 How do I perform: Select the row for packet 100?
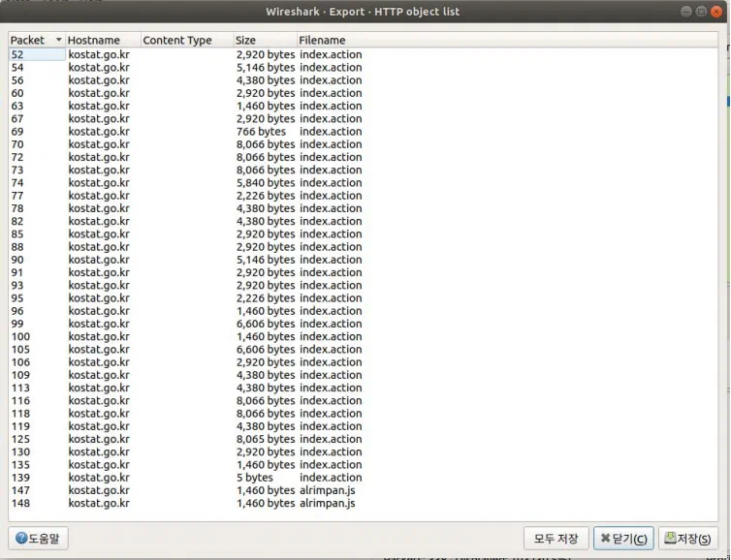coord(364,336)
